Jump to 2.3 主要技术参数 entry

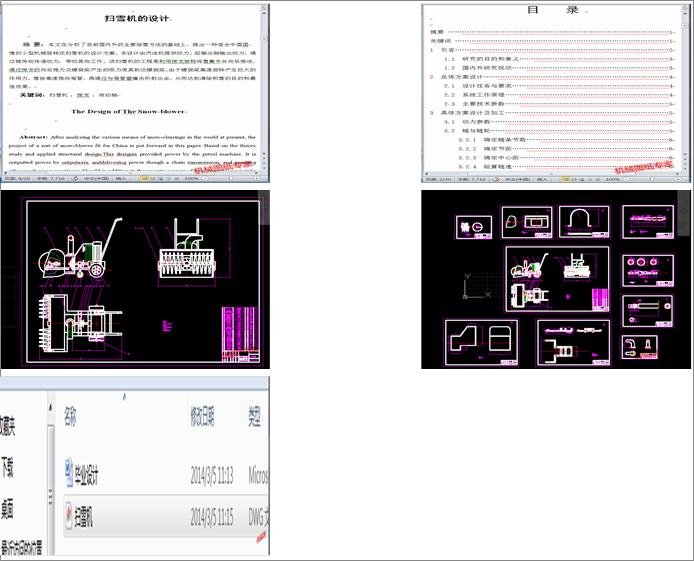click(559, 104)
